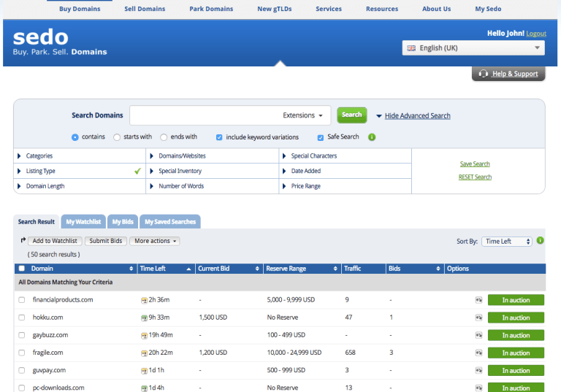561x392 pixels.
Task: Click the green Search button
Action: click(x=351, y=115)
